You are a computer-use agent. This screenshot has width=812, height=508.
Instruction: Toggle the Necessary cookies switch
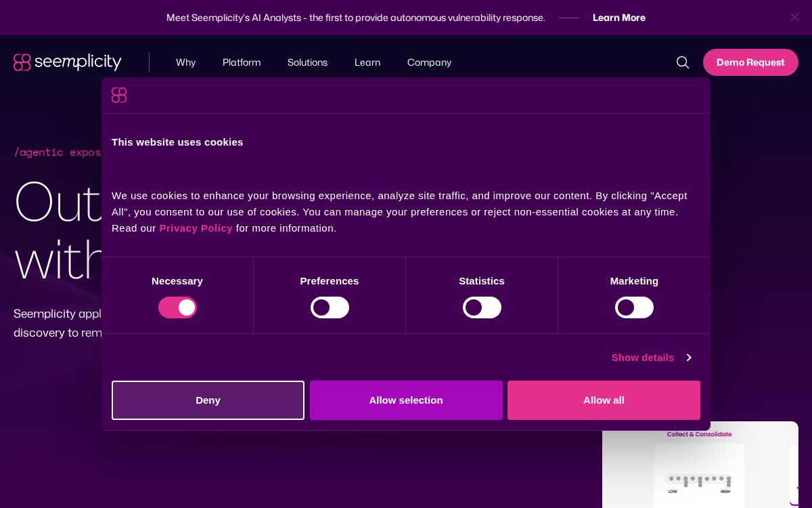pos(177,308)
